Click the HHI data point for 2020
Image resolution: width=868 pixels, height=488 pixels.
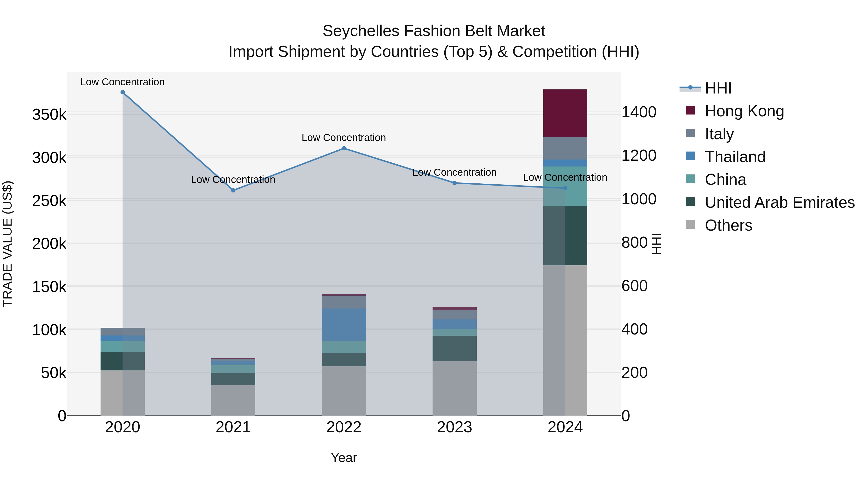tap(123, 92)
